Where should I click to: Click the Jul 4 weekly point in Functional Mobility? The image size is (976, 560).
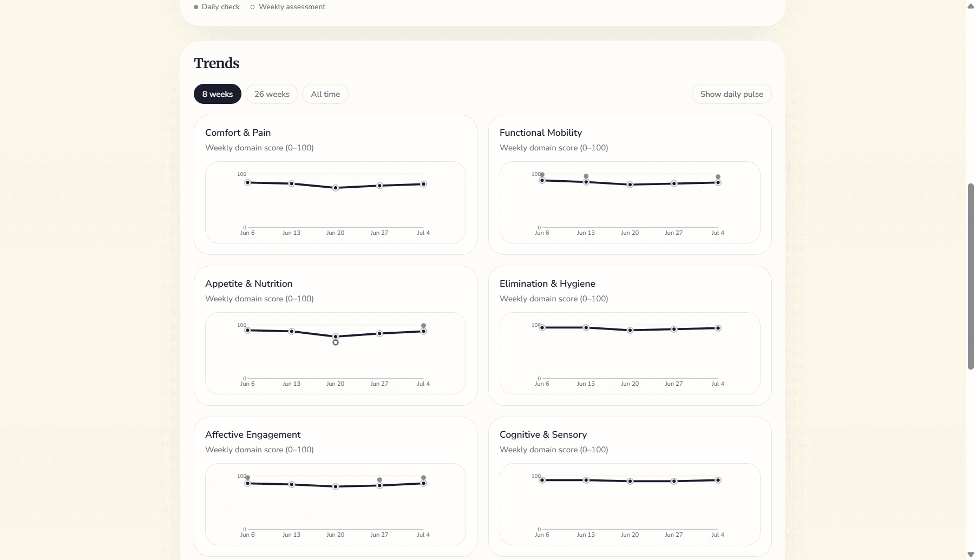point(718,182)
